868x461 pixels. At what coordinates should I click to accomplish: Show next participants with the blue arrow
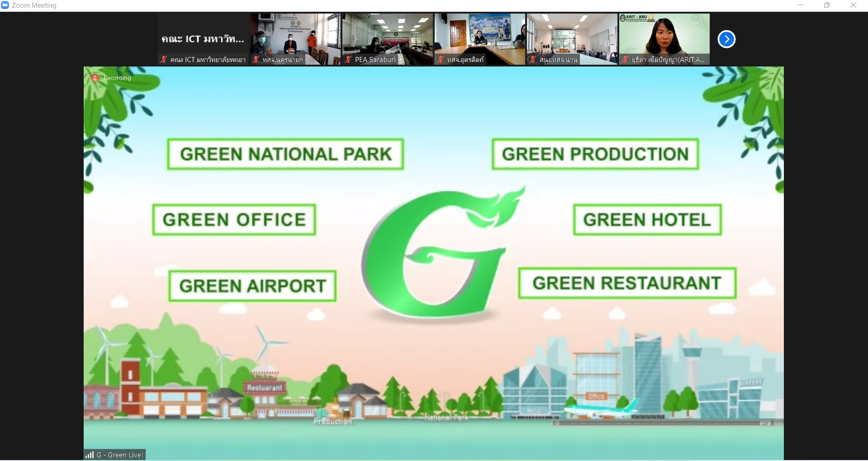click(x=726, y=39)
